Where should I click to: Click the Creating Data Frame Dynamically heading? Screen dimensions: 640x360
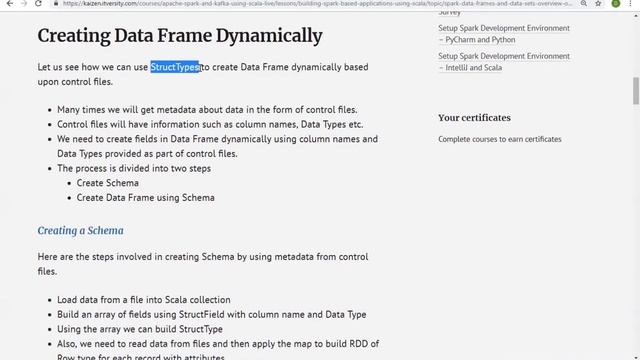(x=180, y=36)
